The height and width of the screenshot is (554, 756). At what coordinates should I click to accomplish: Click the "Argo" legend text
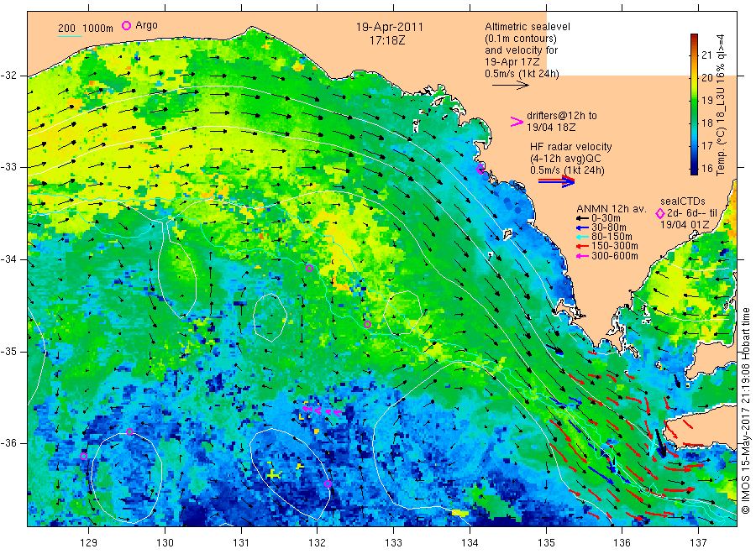(x=146, y=25)
